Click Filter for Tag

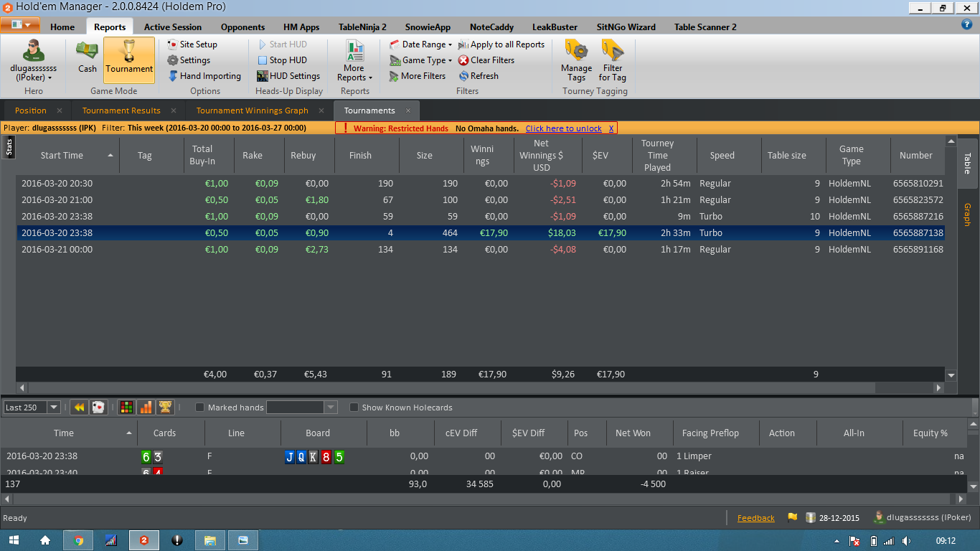[x=613, y=60]
